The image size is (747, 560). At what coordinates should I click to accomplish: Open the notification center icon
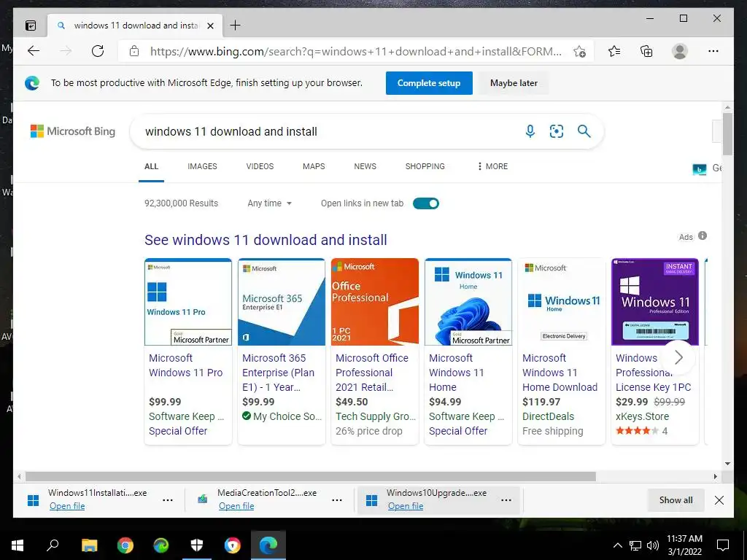tap(723, 545)
